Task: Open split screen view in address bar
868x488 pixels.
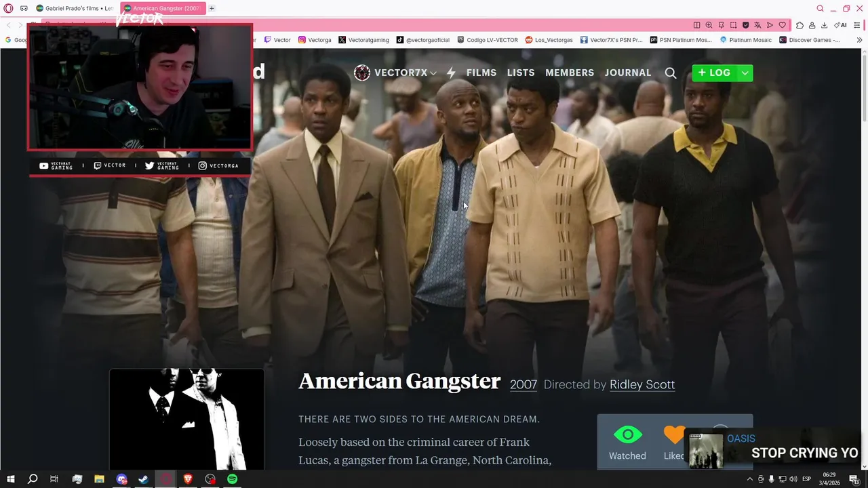Action: pyautogui.click(x=696, y=25)
